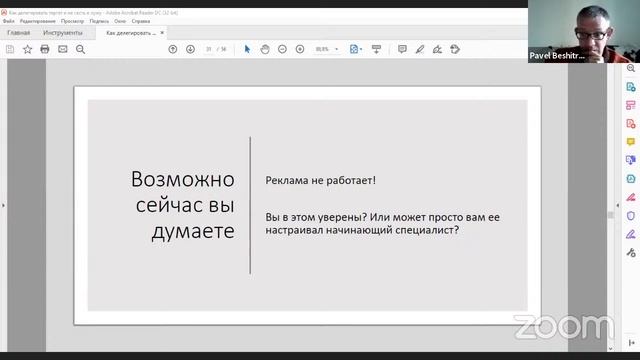Viewport: 640px width, 360px height.
Task: Click the Save file icon
Action: point(10,49)
